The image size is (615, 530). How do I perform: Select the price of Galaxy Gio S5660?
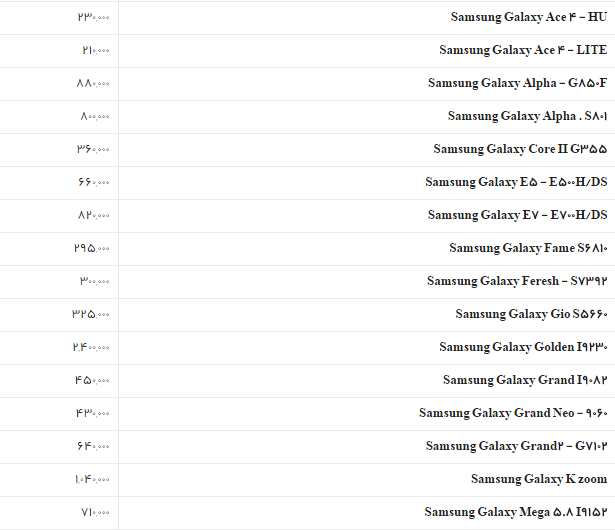pyautogui.click(x=91, y=314)
